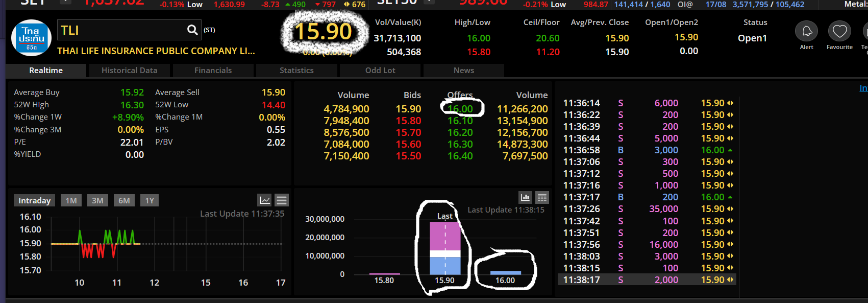Set chart range to 1Y
This screenshot has height=303, width=868.
(150, 200)
